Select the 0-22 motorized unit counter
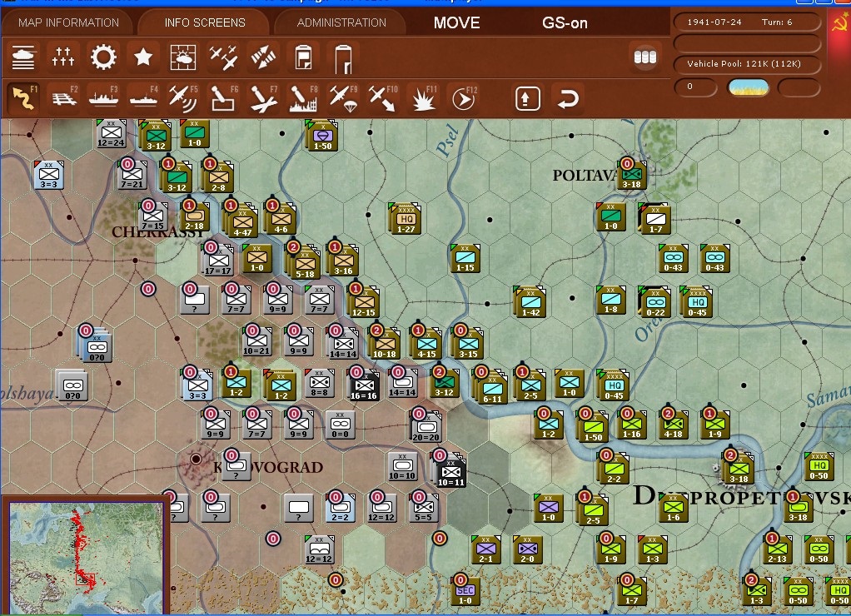The image size is (851, 616). click(x=655, y=301)
